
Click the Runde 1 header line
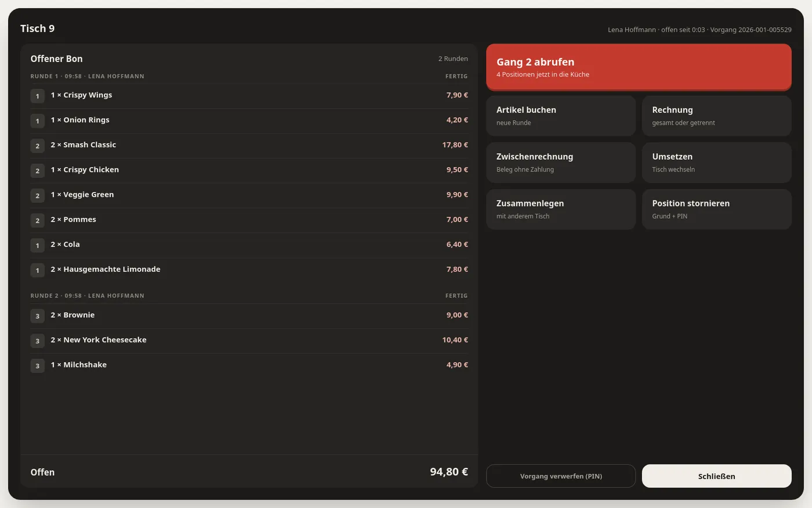pos(249,76)
